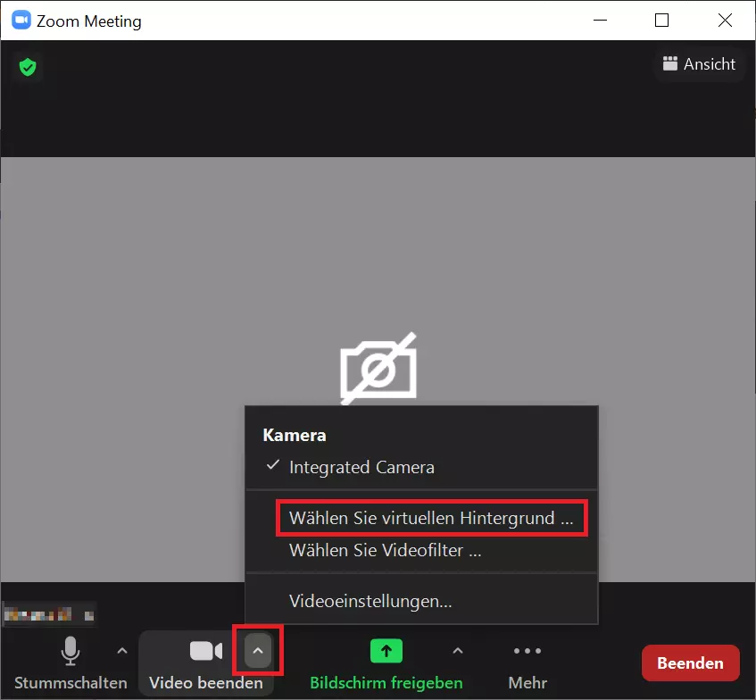The height and width of the screenshot is (700, 756).
Task: Click the crossed-out camera placeholder icon
Action: pyautogui.click(x=378, y=369)
